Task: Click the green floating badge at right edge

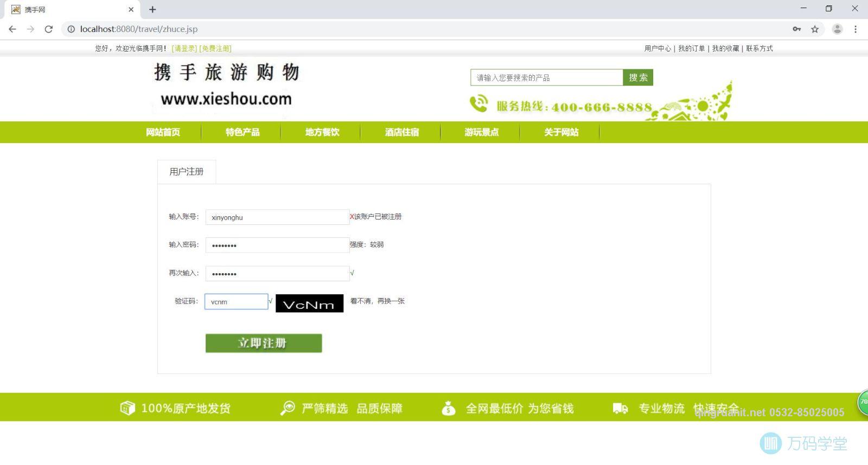Action: (x=863, y=402)
